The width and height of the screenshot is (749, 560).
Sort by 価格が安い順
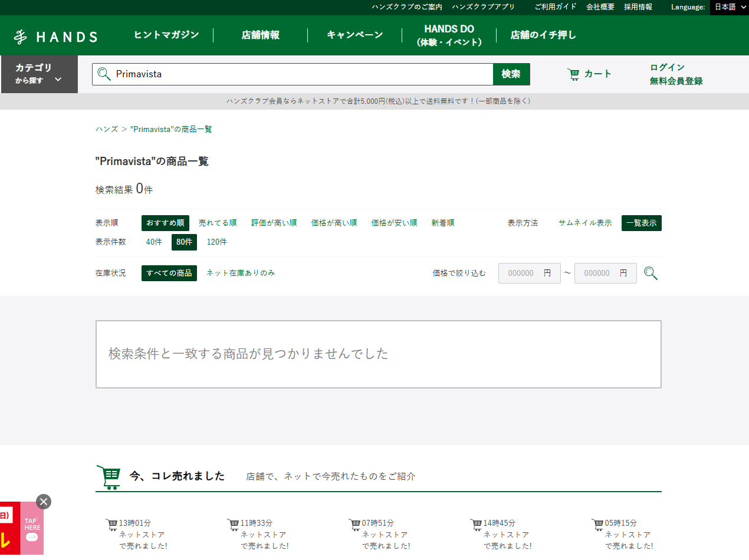395,223
